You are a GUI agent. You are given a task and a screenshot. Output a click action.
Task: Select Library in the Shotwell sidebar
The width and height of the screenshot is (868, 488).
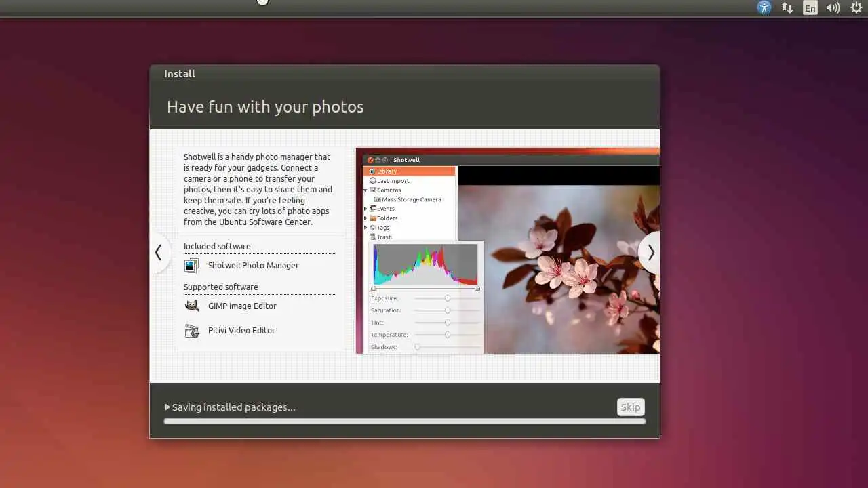(x=410, y=171)
